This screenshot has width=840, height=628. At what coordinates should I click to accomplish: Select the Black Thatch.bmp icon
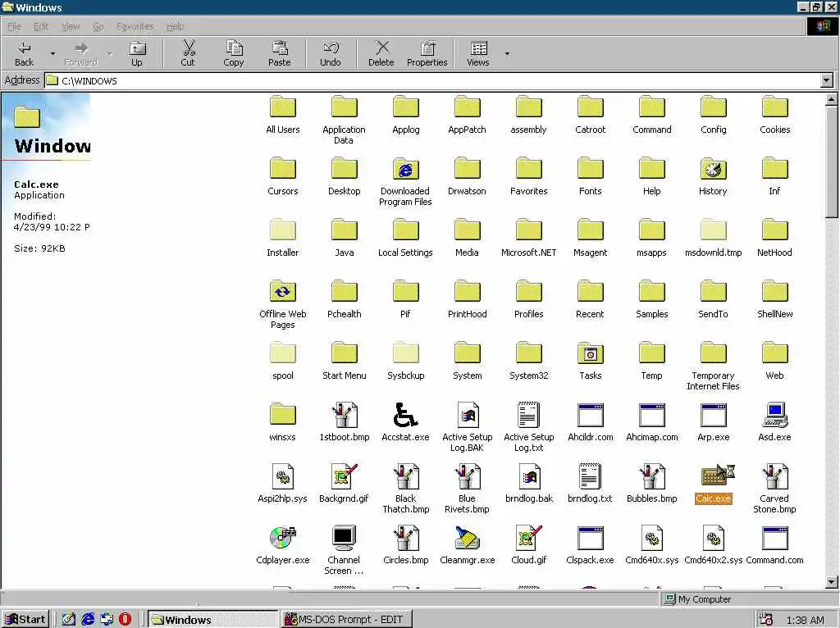click(405, 476)
